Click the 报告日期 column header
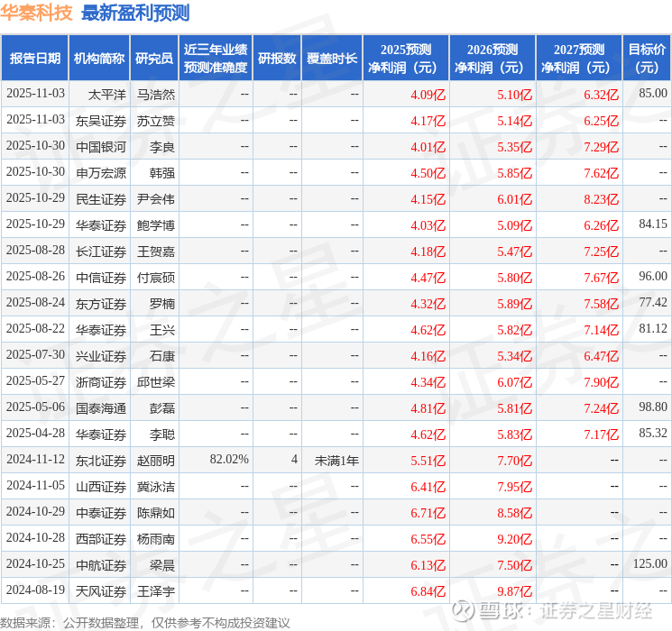 [x=34, y=59]
